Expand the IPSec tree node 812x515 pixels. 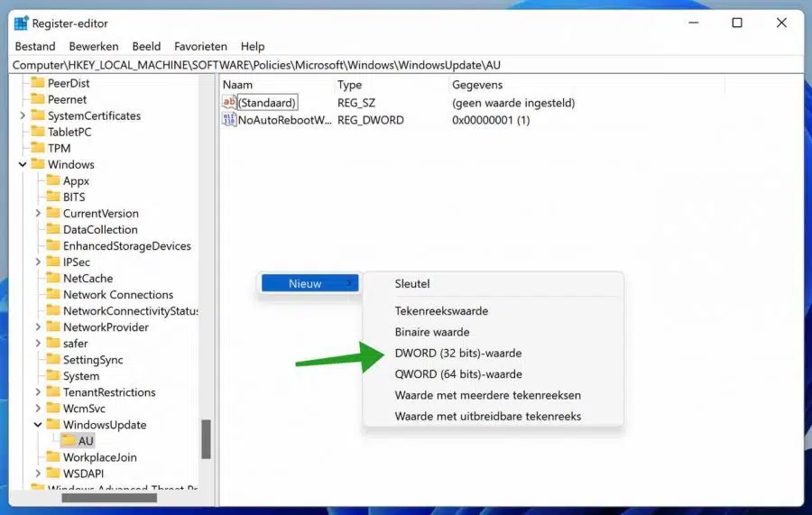coord(38,262)
